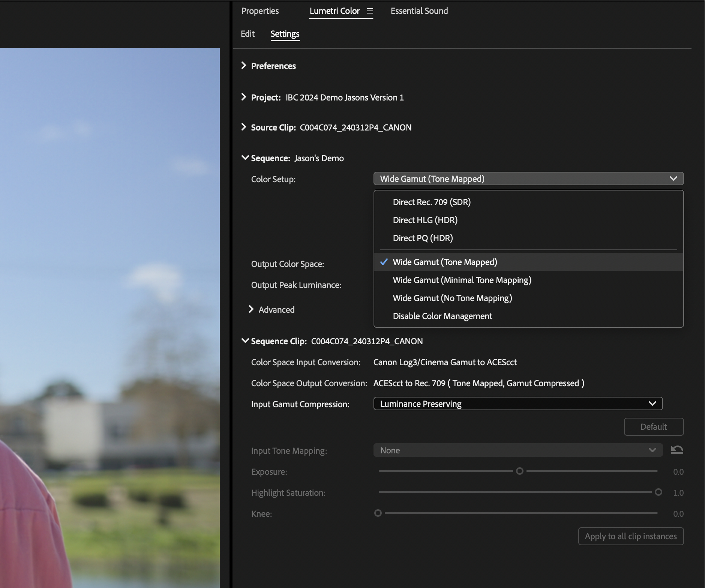Image resolution: width=705 pixels, height=588 pixels.
Task: Select Wide Gamut (No Tone Mapping)
Action: (x=528, y=298)
